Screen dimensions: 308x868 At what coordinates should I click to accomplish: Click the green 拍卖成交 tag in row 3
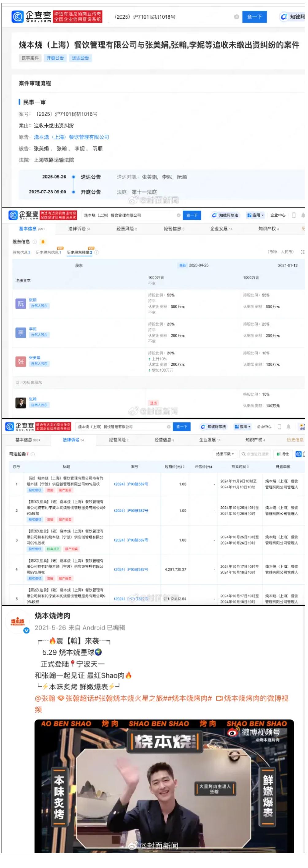pyautogui.click(x=53, y=549)
